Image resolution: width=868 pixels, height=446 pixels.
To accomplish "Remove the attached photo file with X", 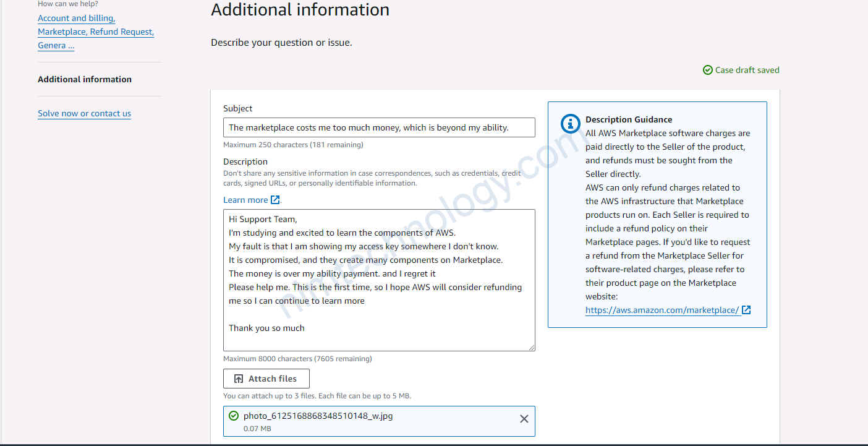I will click(524, 419).
